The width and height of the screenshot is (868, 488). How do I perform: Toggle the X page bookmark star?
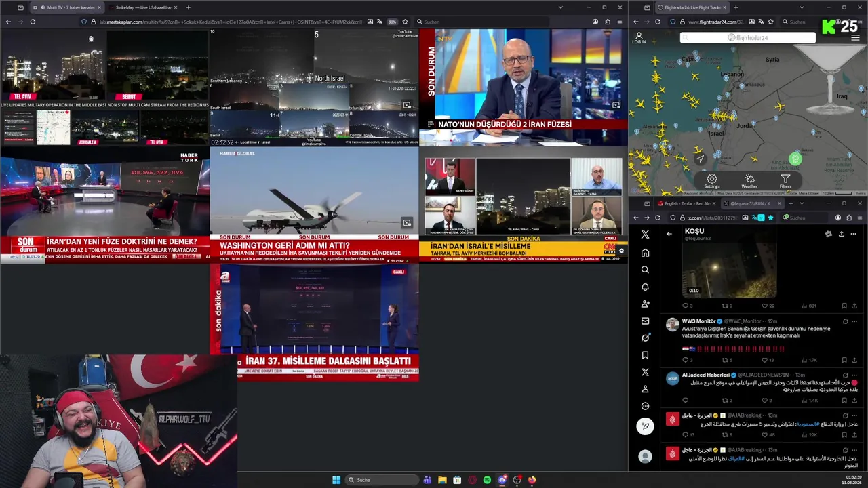(x=770, y=218)
